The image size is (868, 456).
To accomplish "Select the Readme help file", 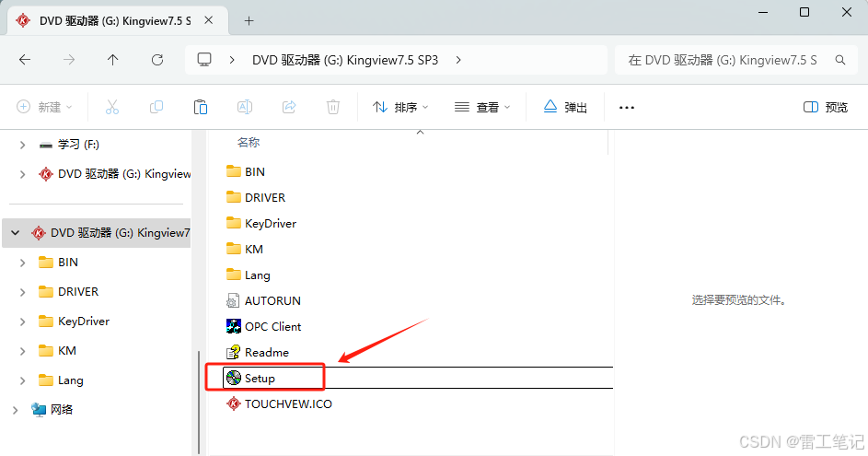I will pyautogui.click(x=258, y=353).
